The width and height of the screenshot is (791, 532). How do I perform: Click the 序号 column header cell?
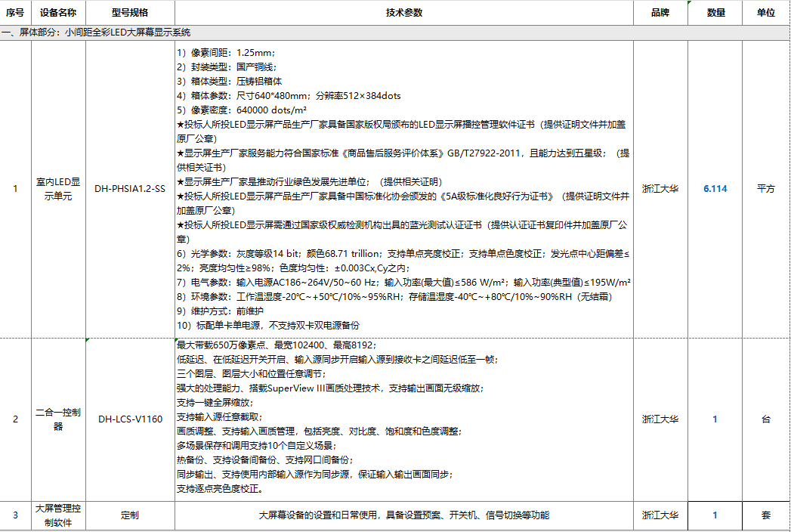15,13
